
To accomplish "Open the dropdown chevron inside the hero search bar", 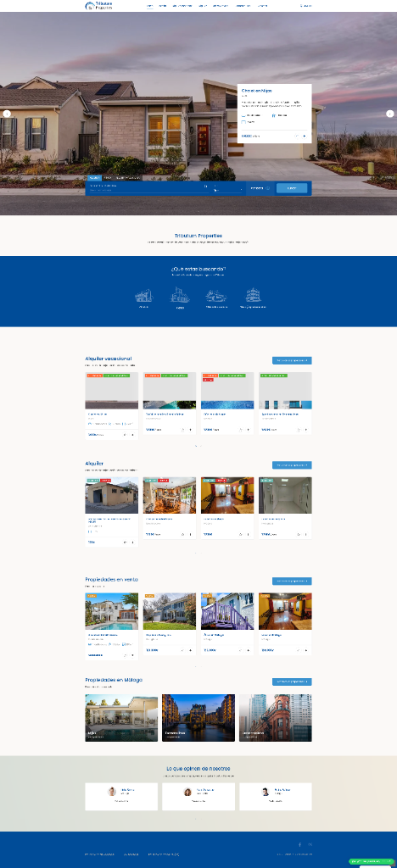I will (x=242, y=189).
